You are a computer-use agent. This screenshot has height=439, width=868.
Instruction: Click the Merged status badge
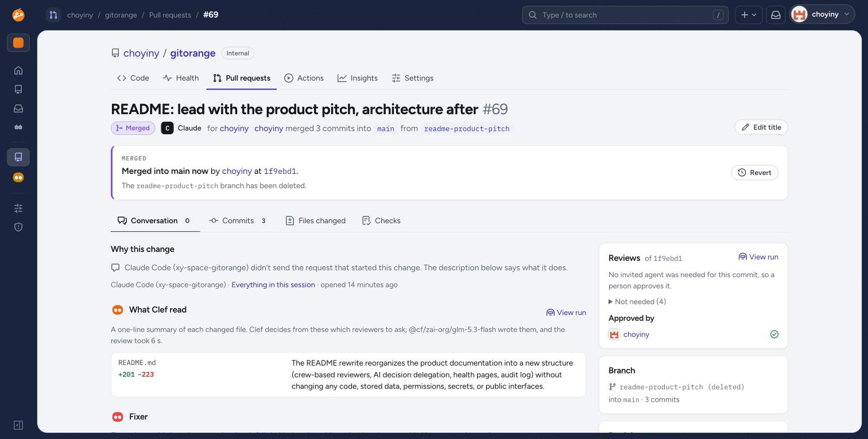click(x=133, y=129)
